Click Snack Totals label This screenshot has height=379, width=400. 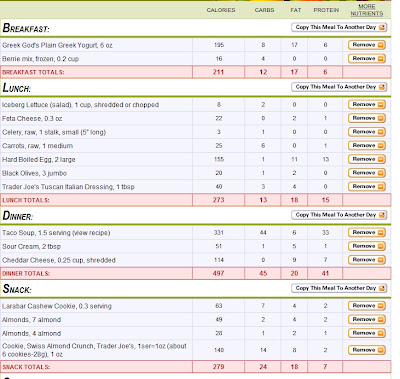26,367
